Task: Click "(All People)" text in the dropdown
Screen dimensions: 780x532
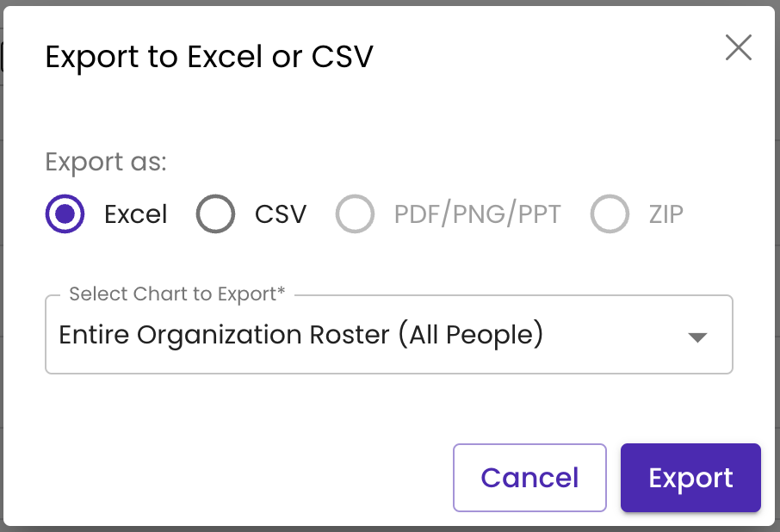Action: tap(470, 335)
